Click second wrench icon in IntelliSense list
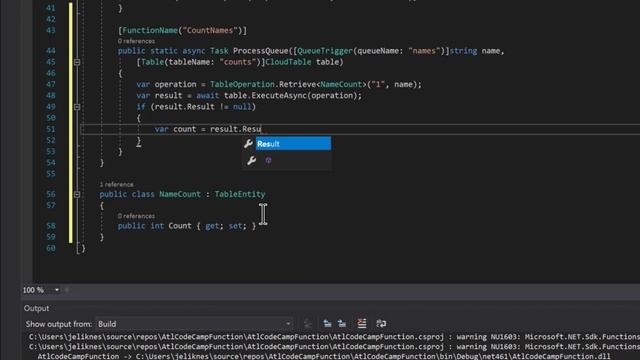The image size is (640, 360). point(251,161)
